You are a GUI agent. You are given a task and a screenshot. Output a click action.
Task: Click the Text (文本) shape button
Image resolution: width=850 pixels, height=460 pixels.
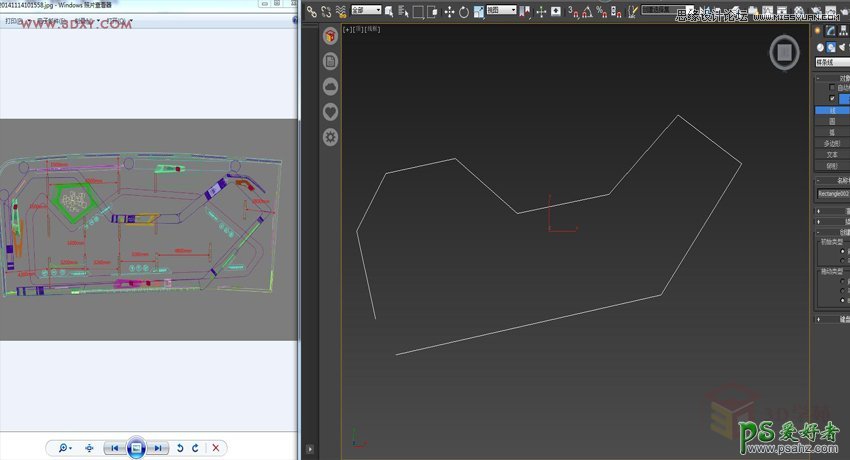pos(832,154)
